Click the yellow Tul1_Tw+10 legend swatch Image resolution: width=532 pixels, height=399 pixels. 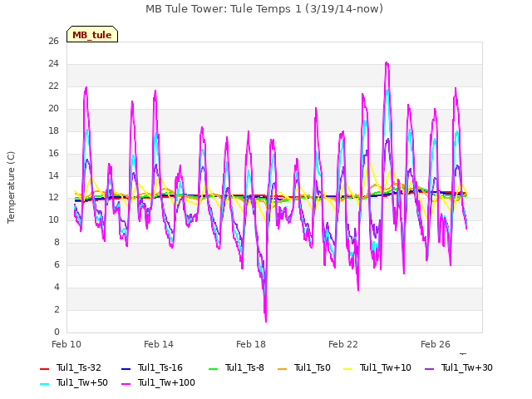348,369
